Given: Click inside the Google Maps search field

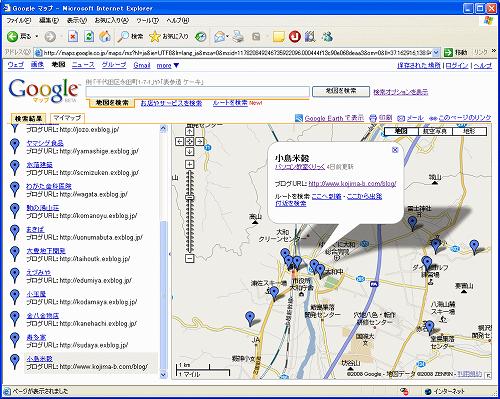Looking at the screenshot, I should [198, 92].
